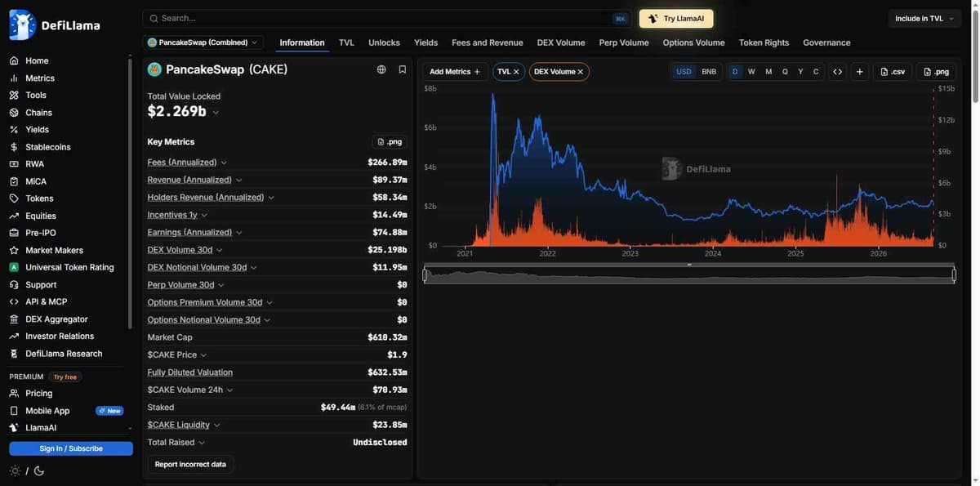Go to Chains in sidebar
Screen dimensions: 980x486
[38, 113]
